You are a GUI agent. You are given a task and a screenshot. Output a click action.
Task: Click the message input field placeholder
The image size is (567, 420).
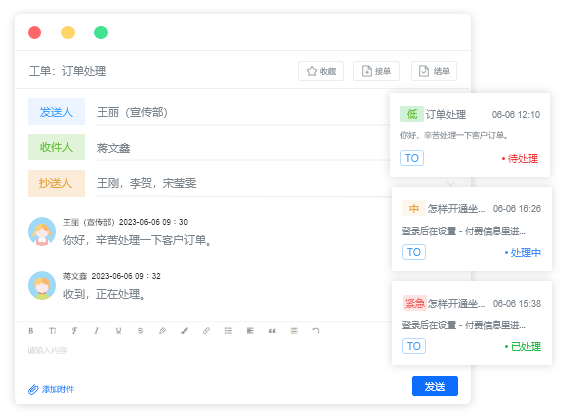pyautogui.click(x=47, y=350)
